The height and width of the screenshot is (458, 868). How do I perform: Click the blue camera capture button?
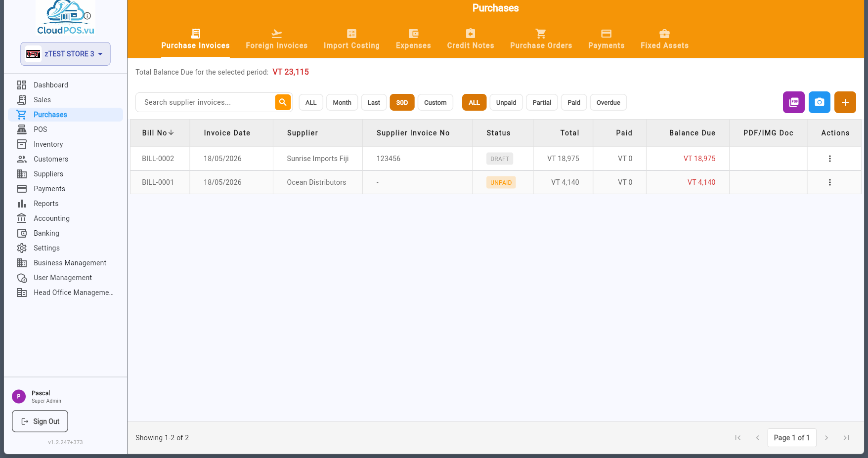pos(820,102)
